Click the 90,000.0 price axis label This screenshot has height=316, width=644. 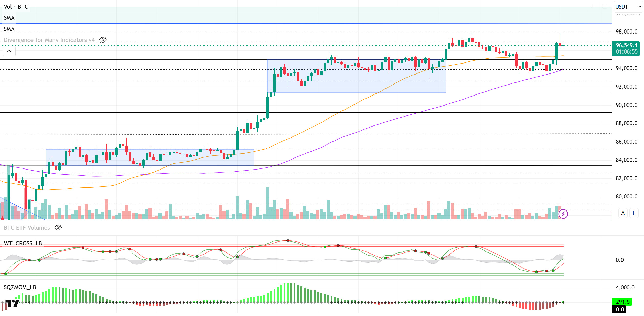(627, 105)
